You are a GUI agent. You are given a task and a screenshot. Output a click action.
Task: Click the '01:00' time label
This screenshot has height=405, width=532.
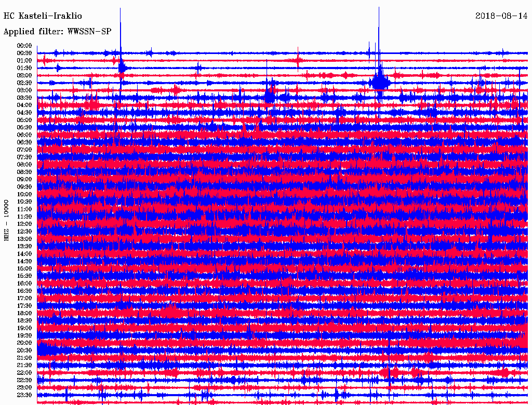click(x=24, y=60)
